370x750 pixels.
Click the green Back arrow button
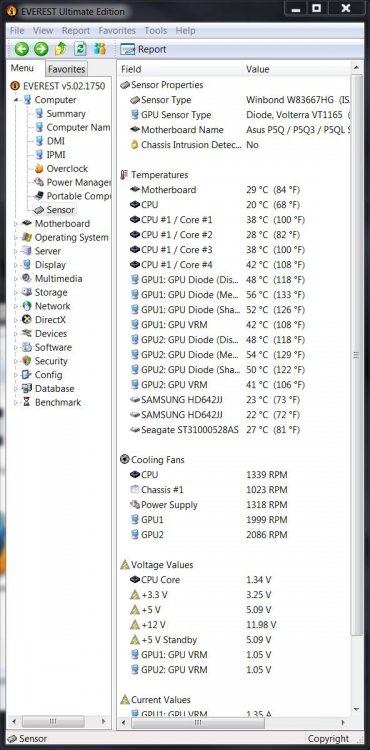pos(22,49)
